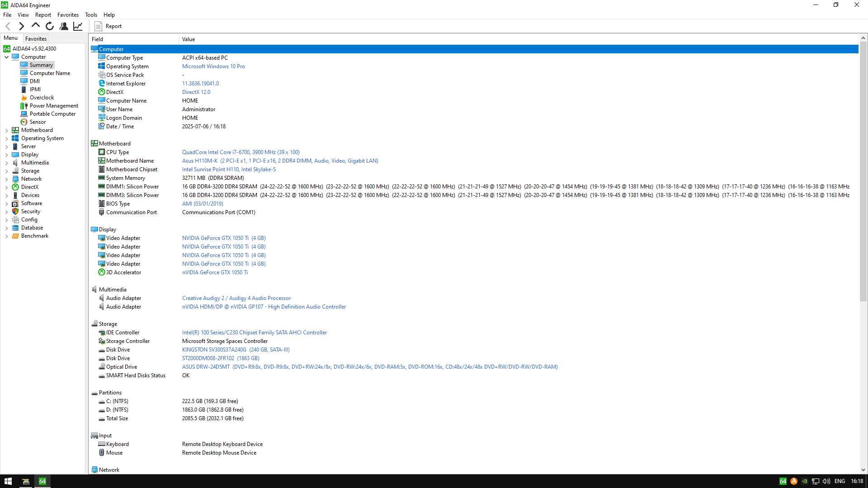Image resolution: width=868 pixels, height=488 pixels.
Task: Click the Back navigation arrow
Action: (x=8, y=26)
